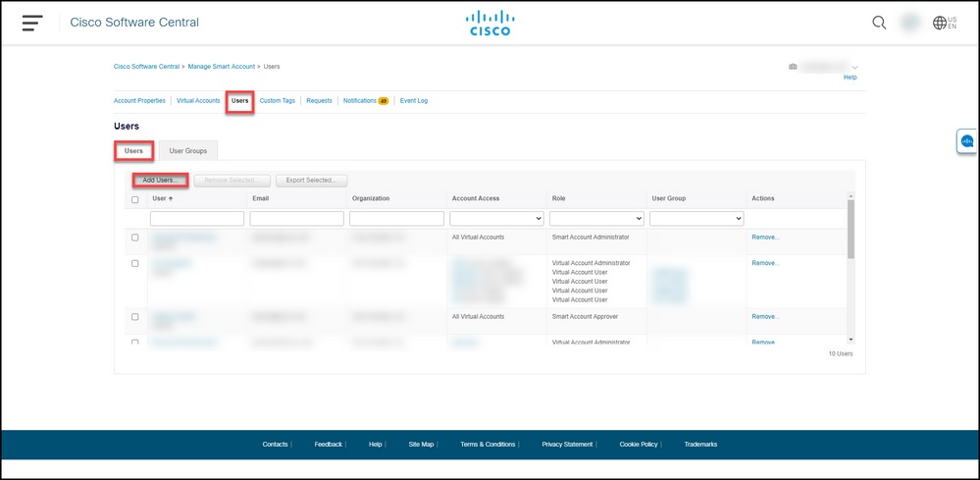The height and width of the screenshot is (480, 980).
Task: Open the Notifications tab
Action: [359, 101]
